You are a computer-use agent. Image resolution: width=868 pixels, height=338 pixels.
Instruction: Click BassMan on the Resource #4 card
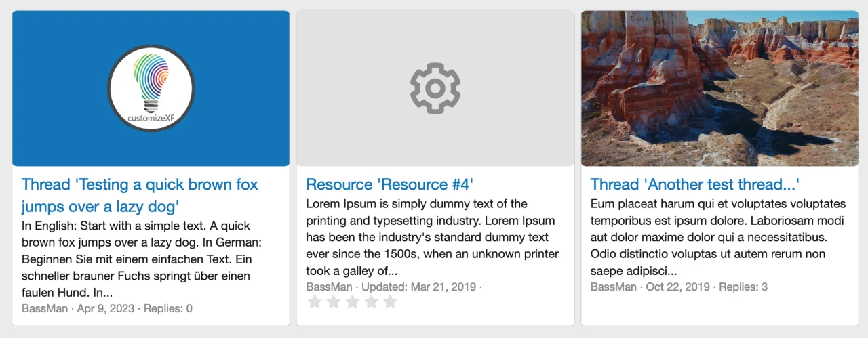[329, 287]
